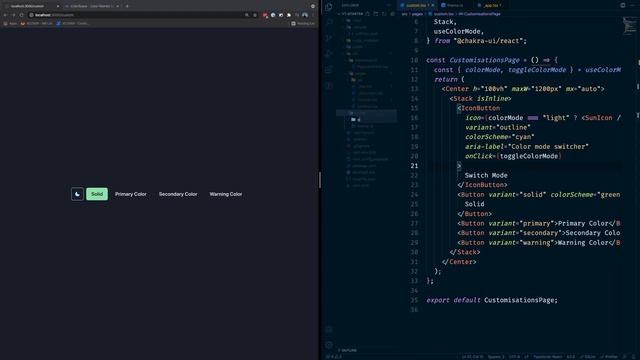Toggle color mode with the moon icon button
Screen dimensions: 640x360
pos(77,194)
